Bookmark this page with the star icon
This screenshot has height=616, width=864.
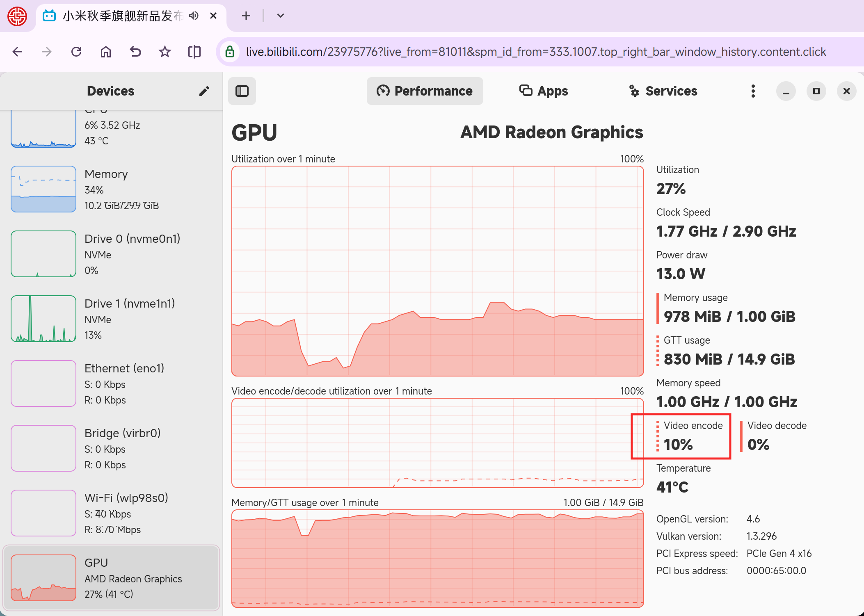(165, 52)
